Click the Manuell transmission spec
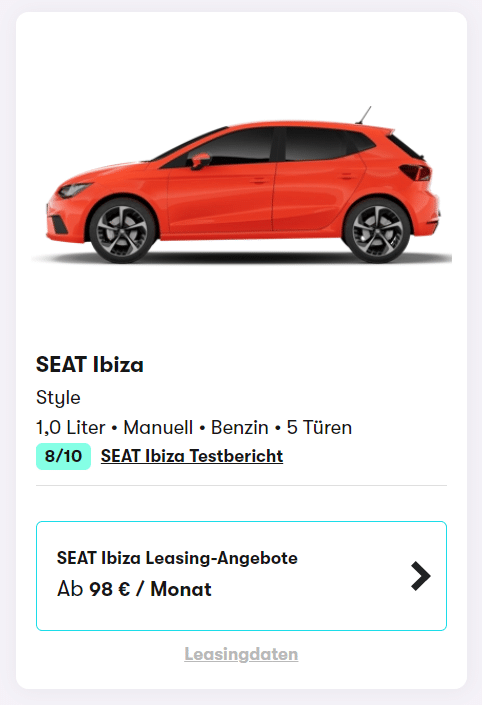The height and width of the screenshot is (705, 482). coord(158,428)
